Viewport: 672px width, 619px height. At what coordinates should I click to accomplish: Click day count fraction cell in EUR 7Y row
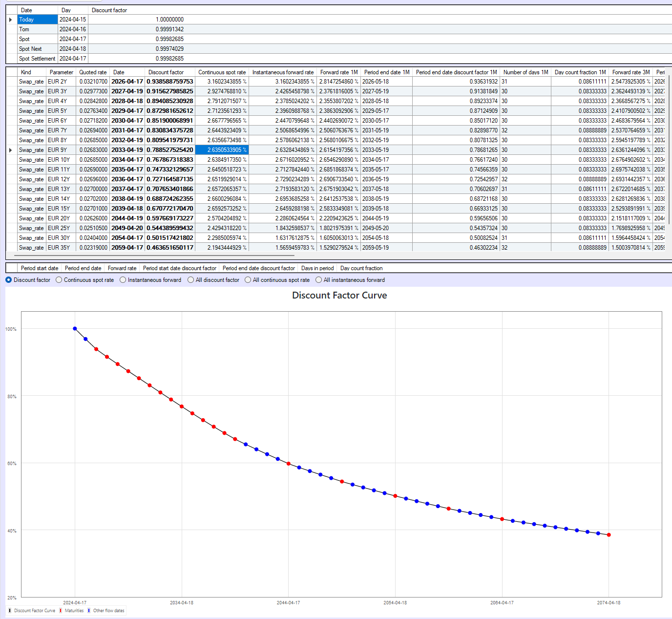(580, 130)
